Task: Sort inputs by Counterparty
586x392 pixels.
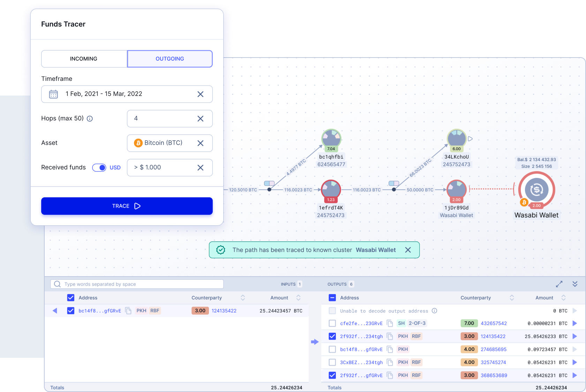Action: pos(243,298)
